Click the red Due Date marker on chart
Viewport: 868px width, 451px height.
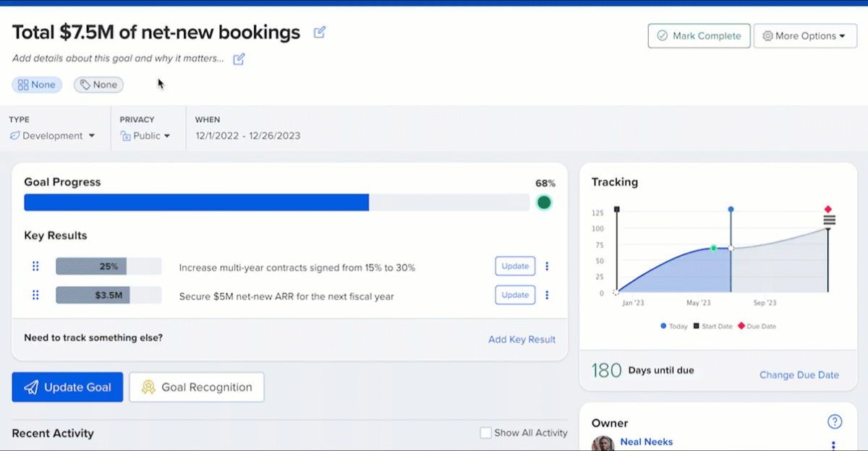click(828, 210)
